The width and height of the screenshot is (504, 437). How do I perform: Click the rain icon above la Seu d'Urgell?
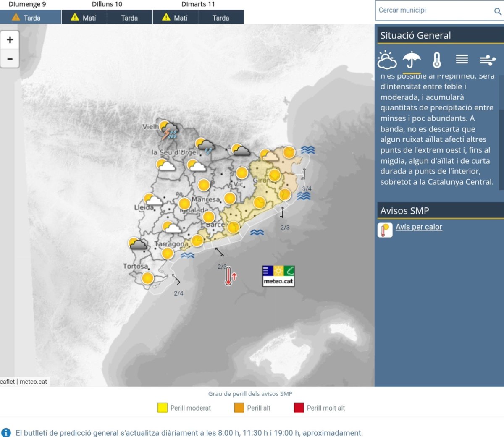[x=205, y=146]
